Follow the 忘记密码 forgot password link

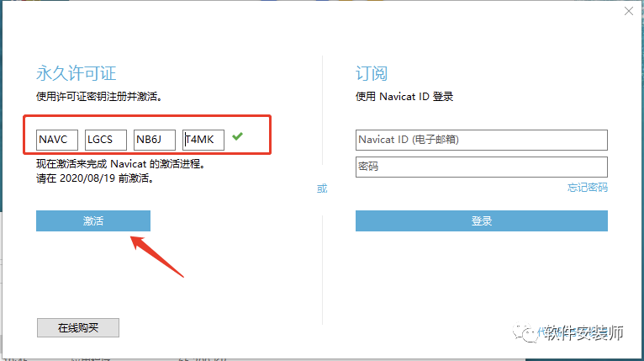coord(588,188)
